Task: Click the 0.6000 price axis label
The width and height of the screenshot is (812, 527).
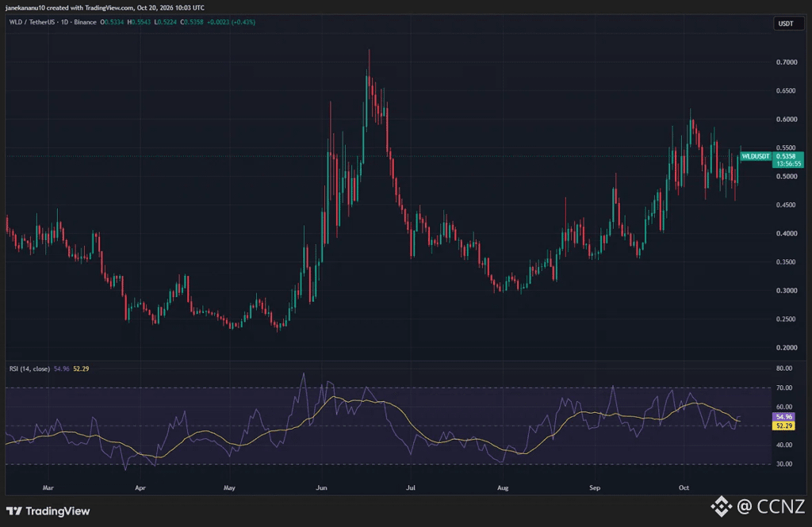Action: click(x=787, y=119)
